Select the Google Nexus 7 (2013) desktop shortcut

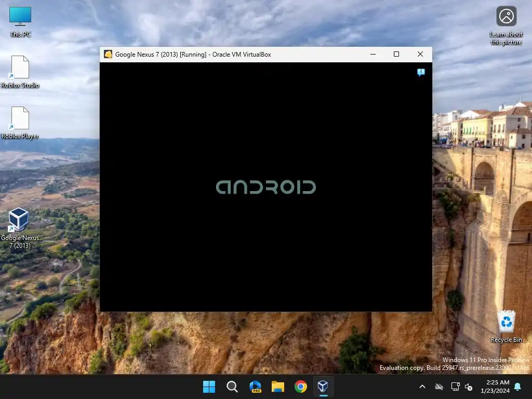click(20, 229)
